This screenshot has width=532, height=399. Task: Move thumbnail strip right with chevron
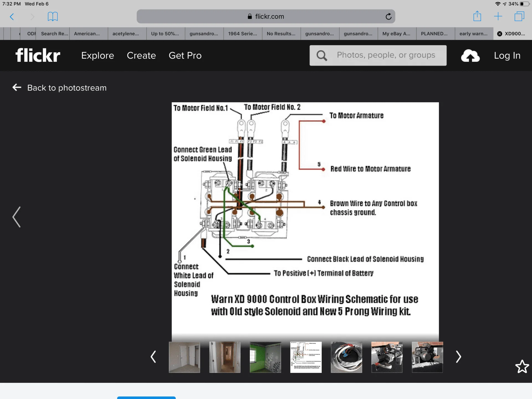(459, 357)
